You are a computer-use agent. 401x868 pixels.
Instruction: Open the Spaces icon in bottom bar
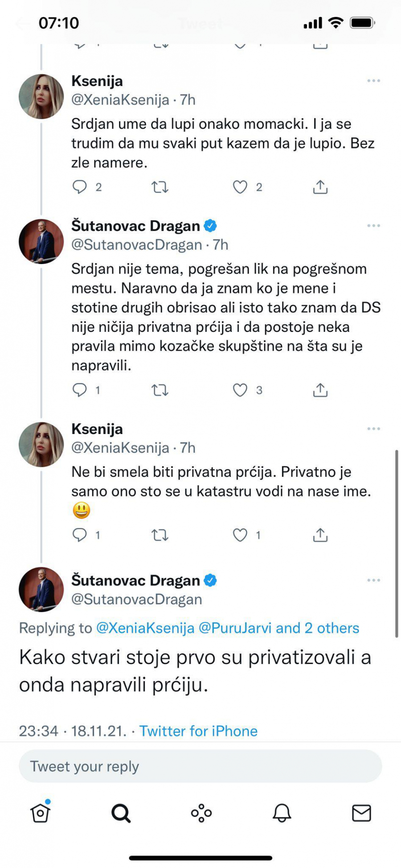click(200, 813)
